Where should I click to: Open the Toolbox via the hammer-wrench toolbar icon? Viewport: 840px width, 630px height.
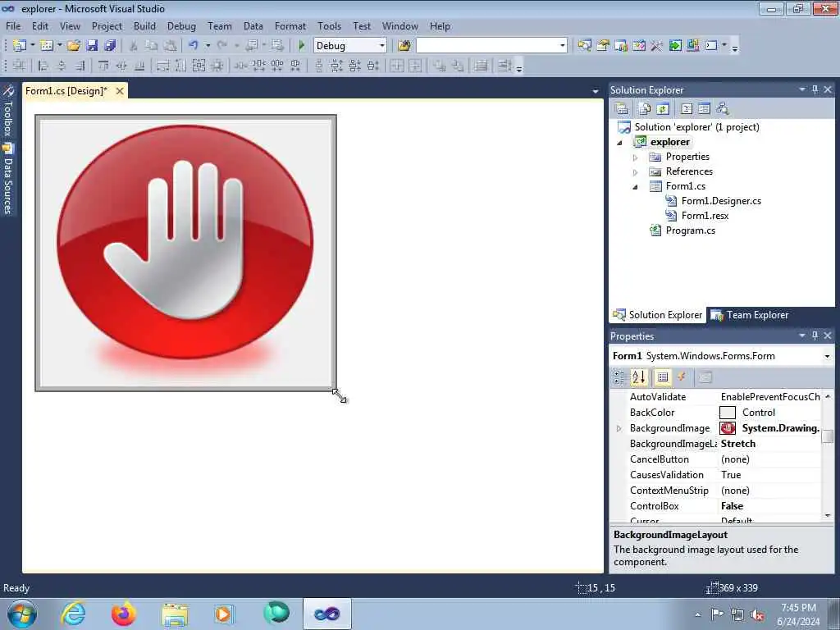click(657, 46)
